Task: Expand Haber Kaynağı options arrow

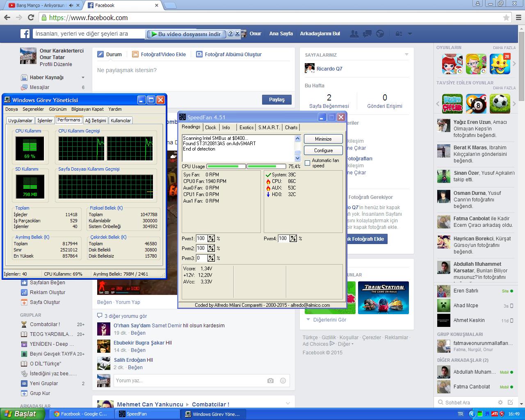Action: tap(83, 78)
